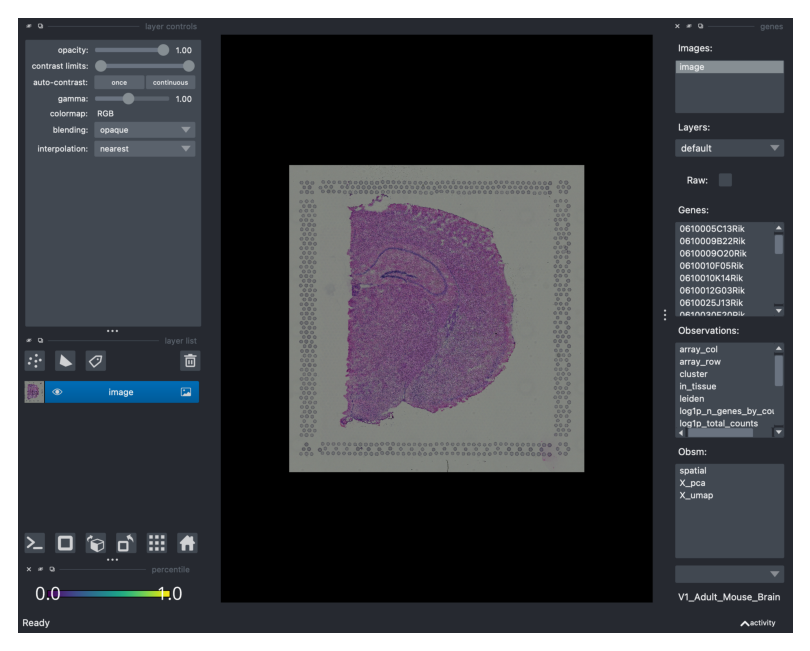
Task: Create a new labels layer
Action: click(95, 361)
